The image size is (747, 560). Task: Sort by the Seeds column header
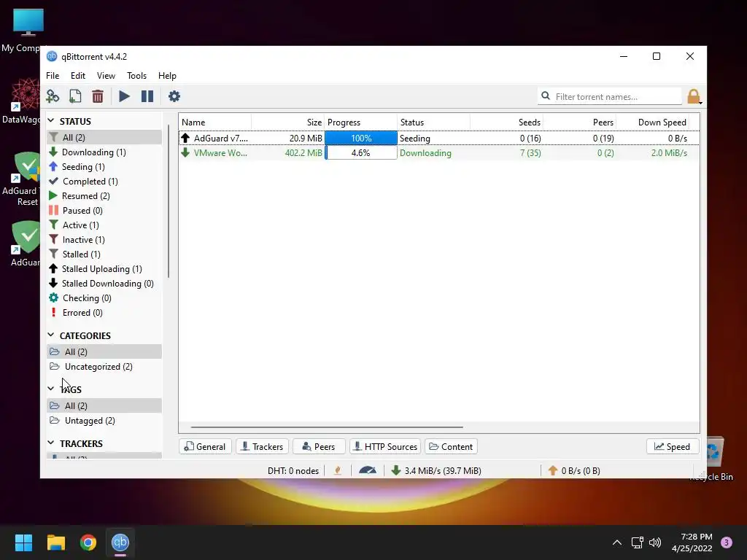pyautogui.click(x=506, y=122)
